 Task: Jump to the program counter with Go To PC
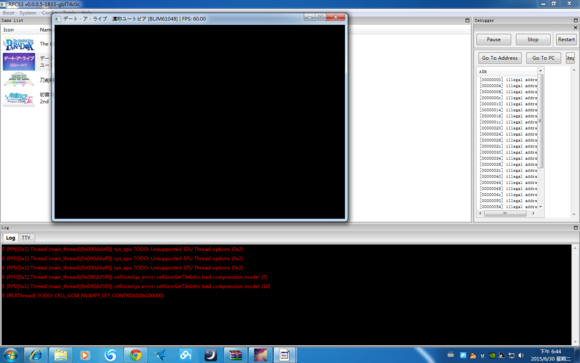543,58
